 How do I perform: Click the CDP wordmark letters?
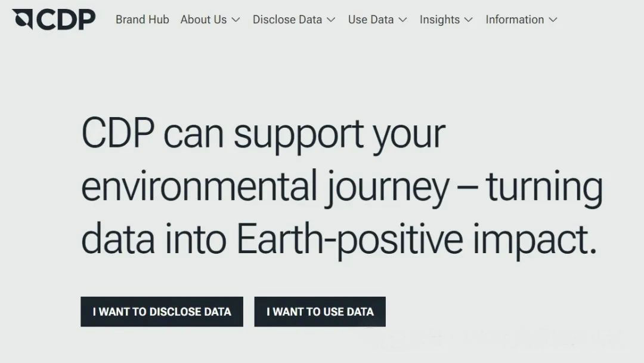tap(66, 20)
